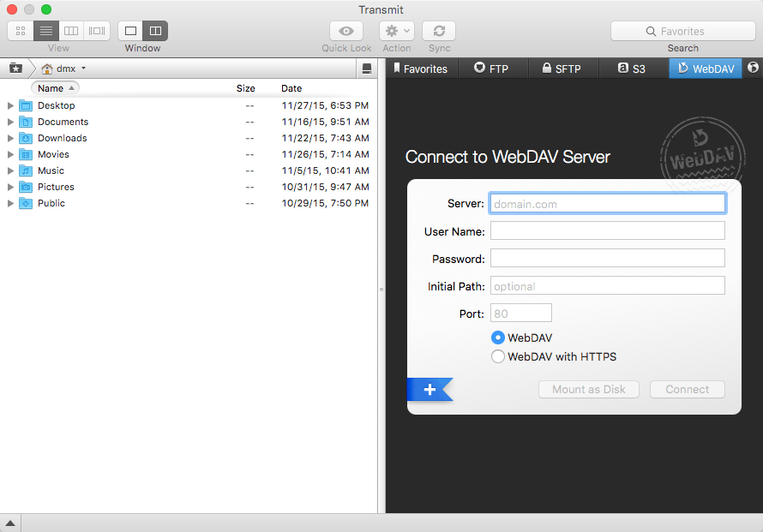The image size is (763, 532).
Task: Select the Movies folder icon
Action: 26,155
